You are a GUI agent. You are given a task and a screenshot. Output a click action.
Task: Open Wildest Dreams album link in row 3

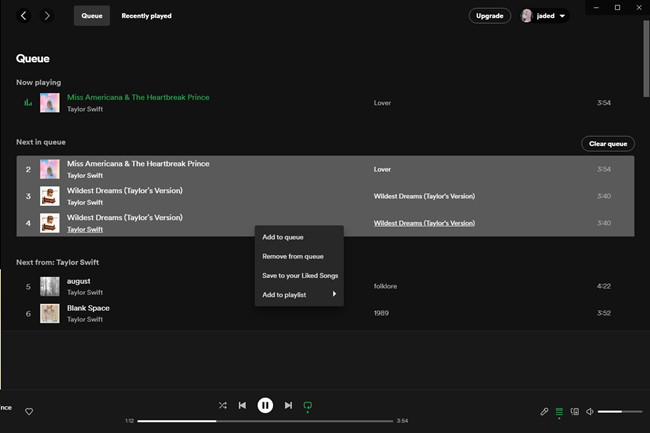point(424,196)
